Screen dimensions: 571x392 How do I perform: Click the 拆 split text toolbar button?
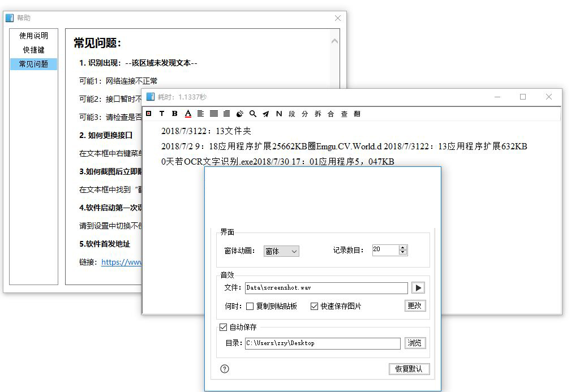pos(318,114)
